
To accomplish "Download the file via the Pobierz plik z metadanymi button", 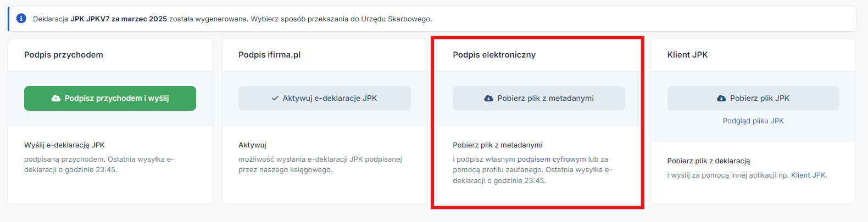I will pyautogui.click(x=539, y=98).
